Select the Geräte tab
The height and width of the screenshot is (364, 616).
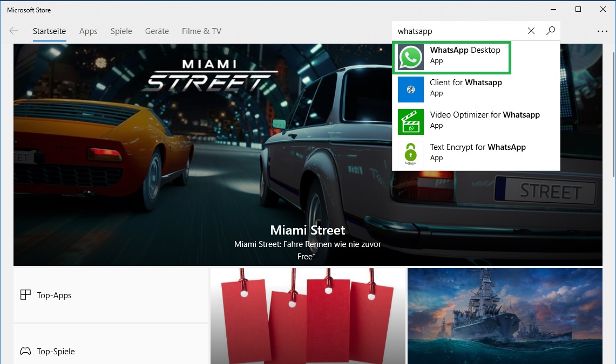coord(157,31)
